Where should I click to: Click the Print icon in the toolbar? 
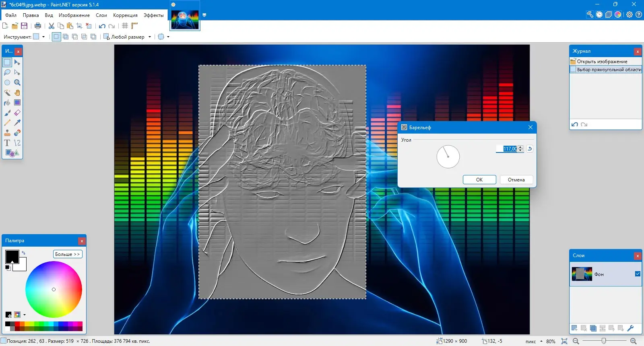38,26
